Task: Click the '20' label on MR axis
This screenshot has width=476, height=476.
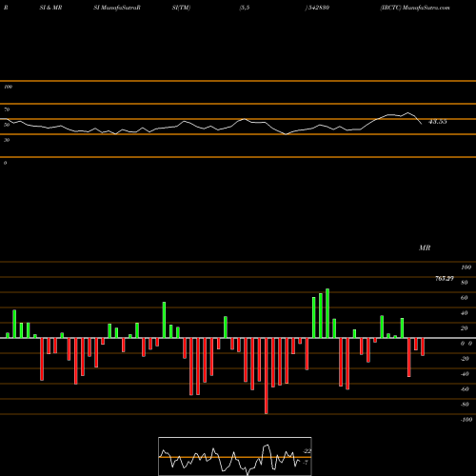Action: (465, 328)
